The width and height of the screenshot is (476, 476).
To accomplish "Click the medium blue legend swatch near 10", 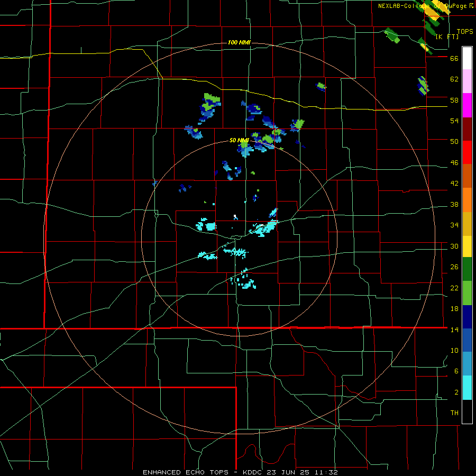I will [467, 340].
